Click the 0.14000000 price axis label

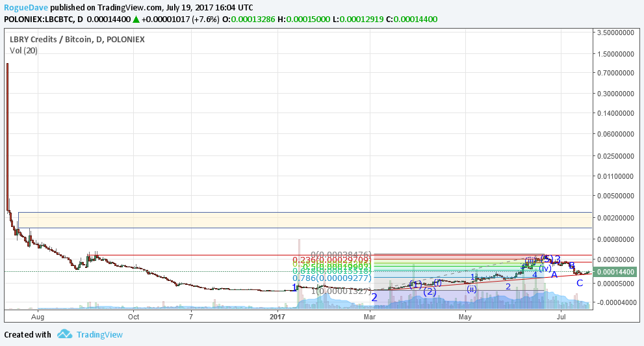[615, 113]
